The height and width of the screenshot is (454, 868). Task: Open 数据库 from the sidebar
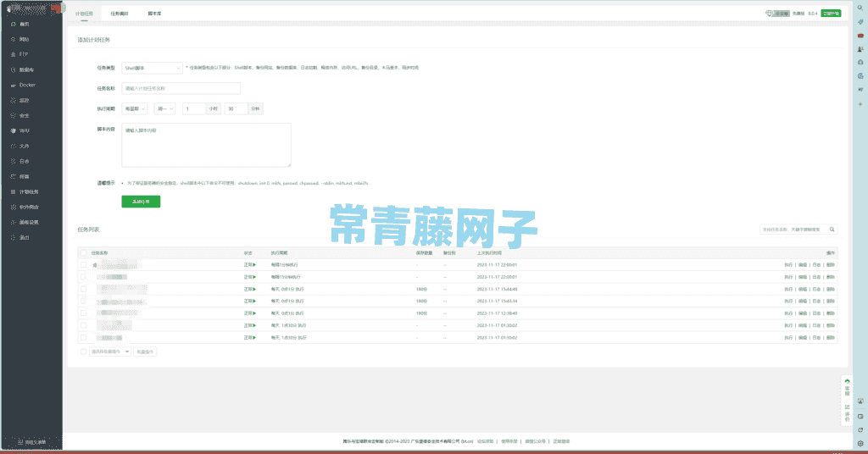click(x=26, y=69)
